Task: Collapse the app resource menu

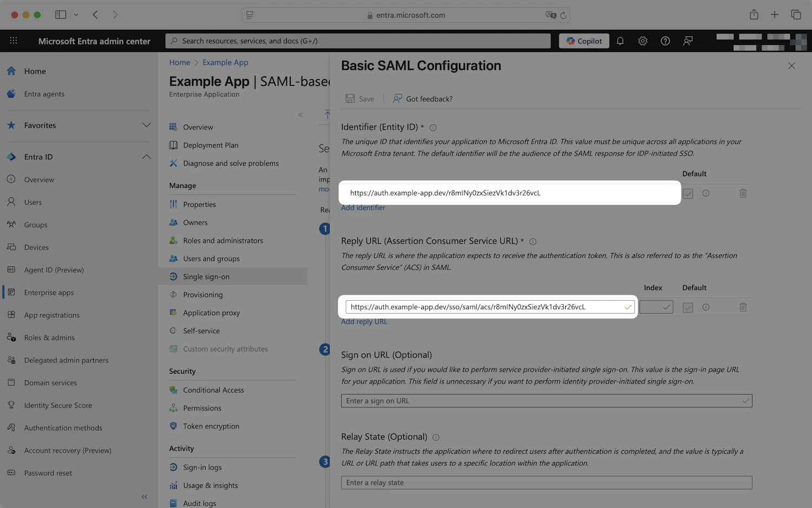Action: pyautogui.click(x=300, y=114)
